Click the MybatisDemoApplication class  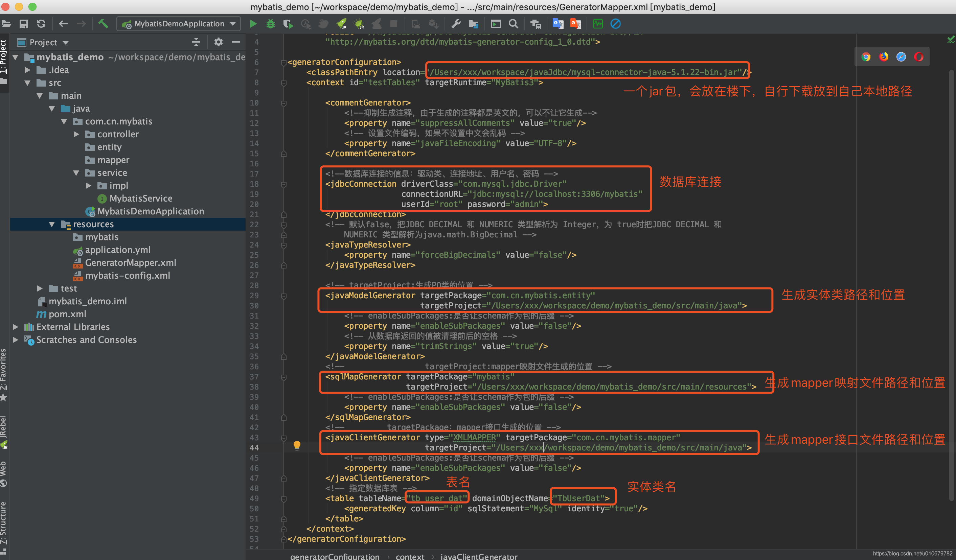point(150,211)
